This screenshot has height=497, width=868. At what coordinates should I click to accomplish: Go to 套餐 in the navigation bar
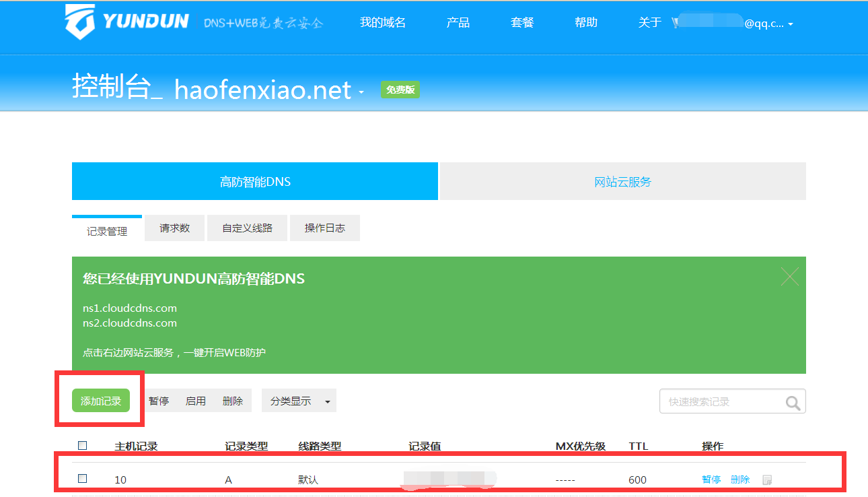521,22
